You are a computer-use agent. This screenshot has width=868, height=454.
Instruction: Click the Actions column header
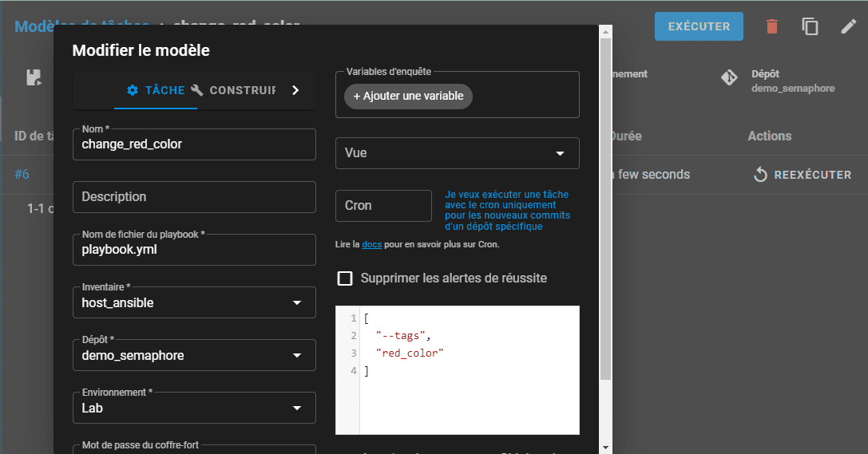point(770,136)
